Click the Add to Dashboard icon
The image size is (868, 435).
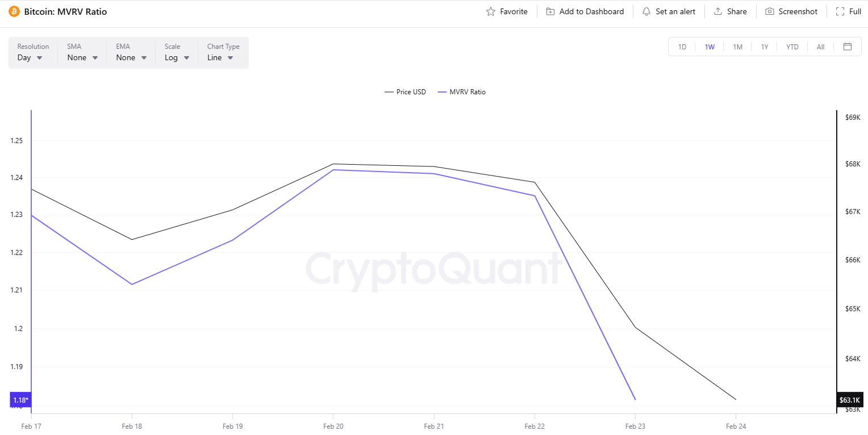tap(549, 11)
